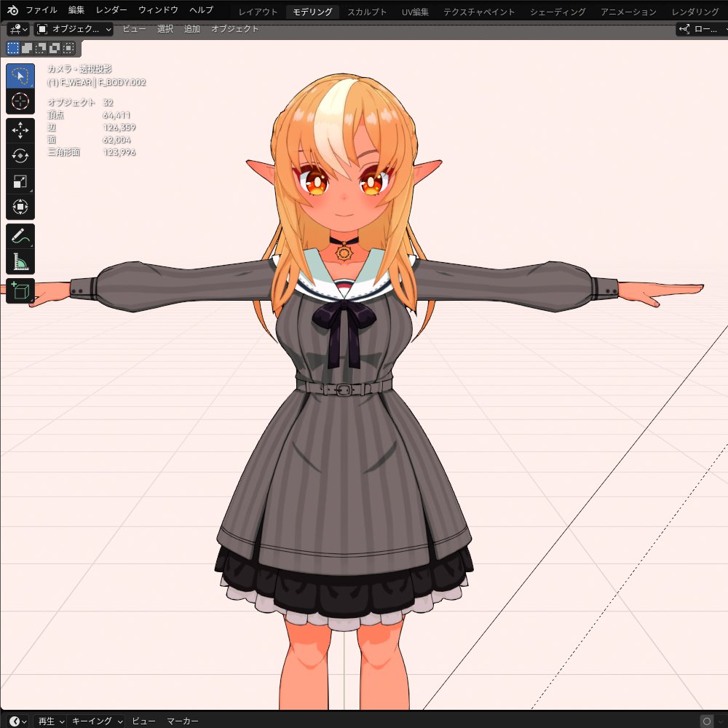Image resolution: width=728 pixels, height=728 pixels.
Task: Click the 三角形面 count value 123,996
Action: 119,152
